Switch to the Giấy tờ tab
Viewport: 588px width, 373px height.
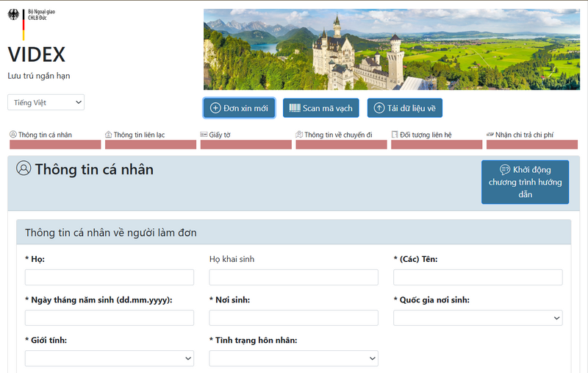(246, 139)
